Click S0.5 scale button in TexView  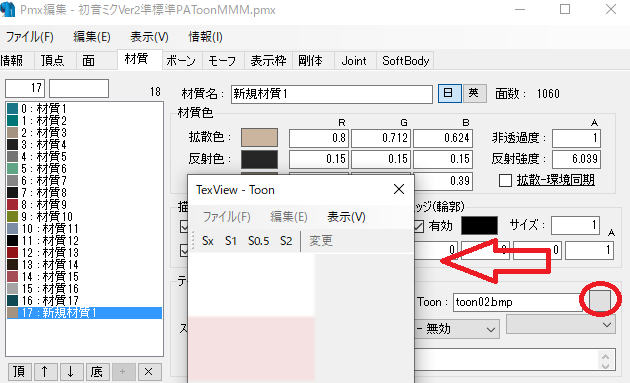click(x=258, y=241)
